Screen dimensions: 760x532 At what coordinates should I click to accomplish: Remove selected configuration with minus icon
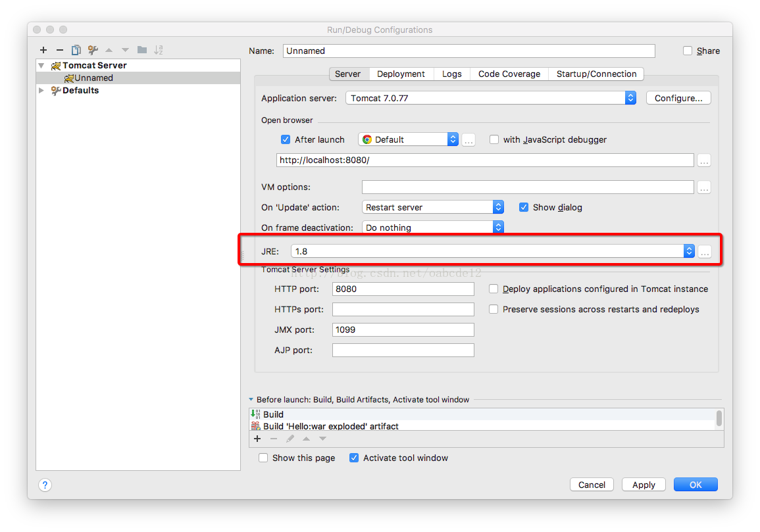60,50
